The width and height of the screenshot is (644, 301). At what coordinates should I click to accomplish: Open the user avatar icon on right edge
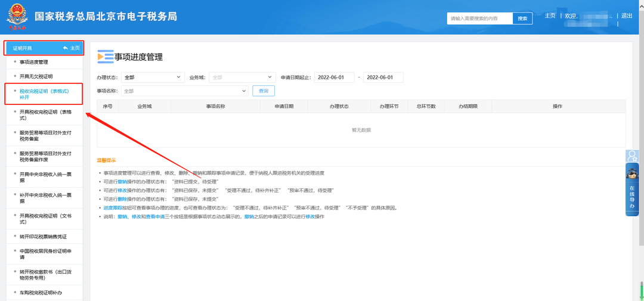pos(632,156)
